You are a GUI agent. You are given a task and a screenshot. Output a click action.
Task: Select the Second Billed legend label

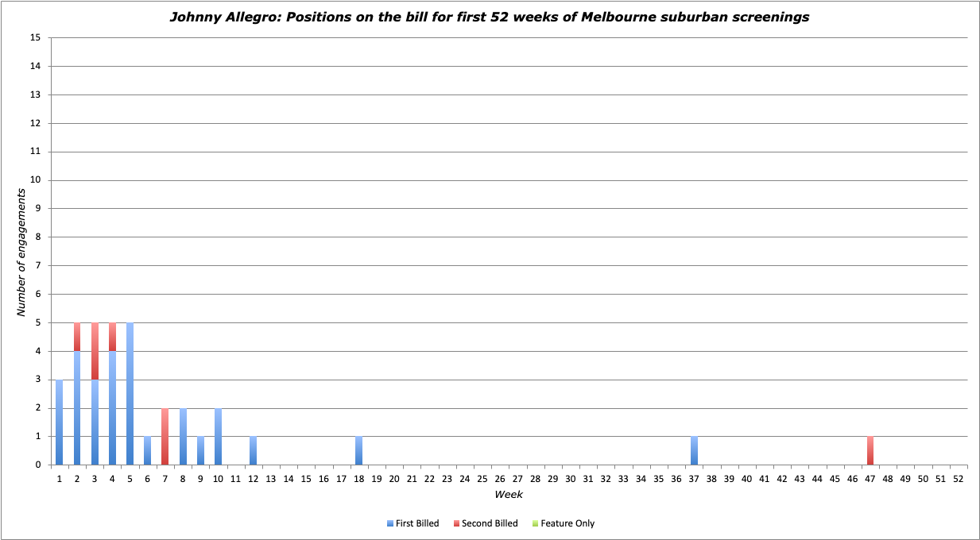tap(489, 523)
